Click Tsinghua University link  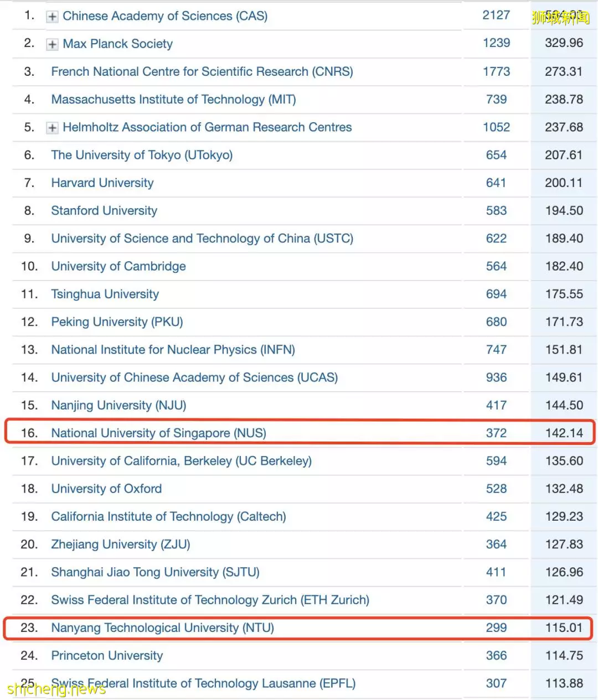tap(105, 294)
